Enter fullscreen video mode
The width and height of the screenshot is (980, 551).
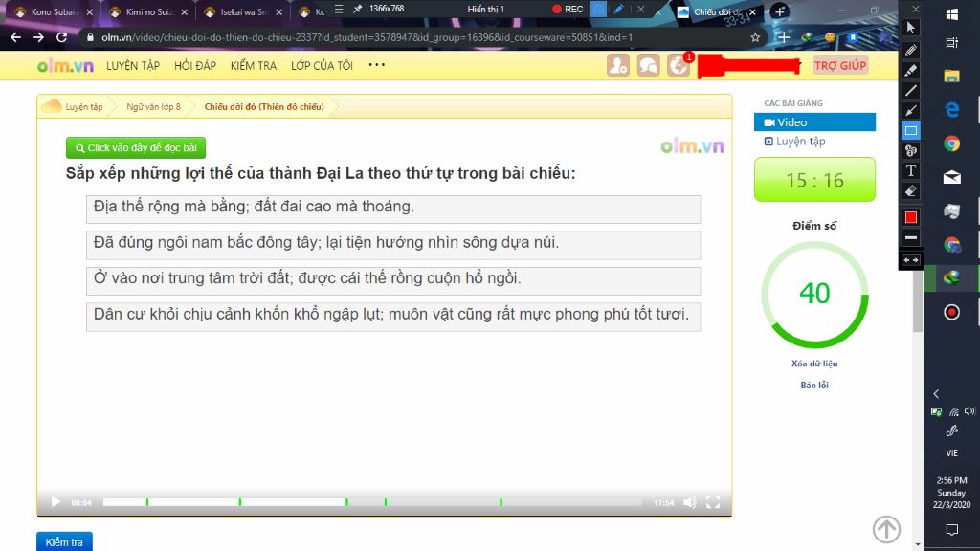[712, 501]
